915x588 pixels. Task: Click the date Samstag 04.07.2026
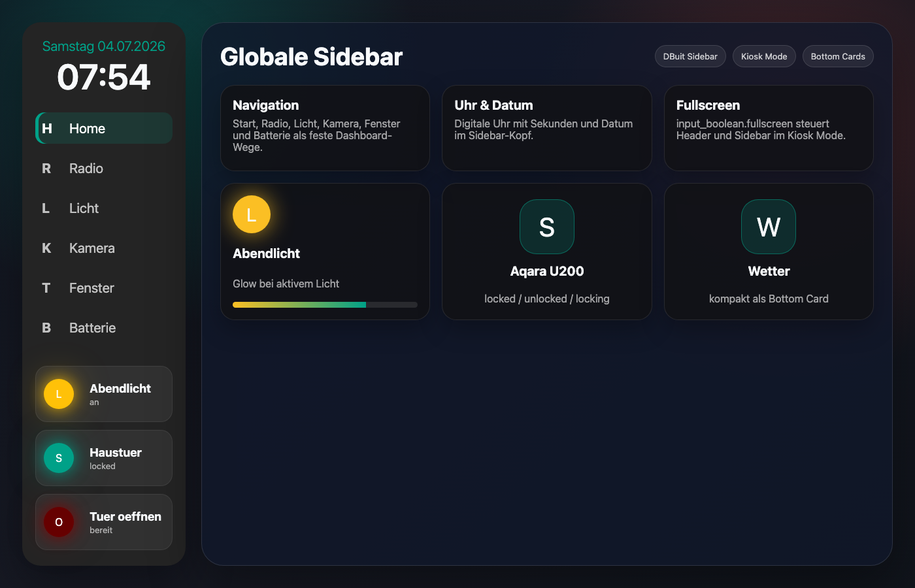tap(104, 46)
